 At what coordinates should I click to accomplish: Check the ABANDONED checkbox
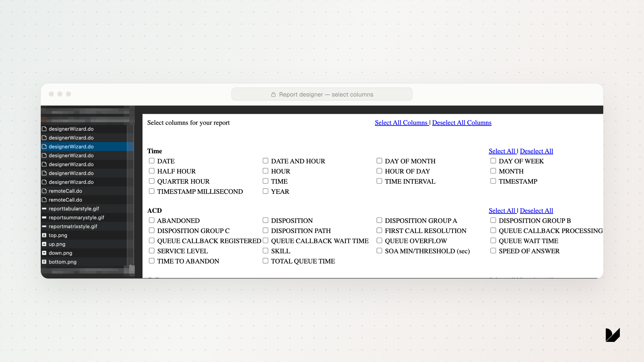pyautogui.click(x=152, y=220)
